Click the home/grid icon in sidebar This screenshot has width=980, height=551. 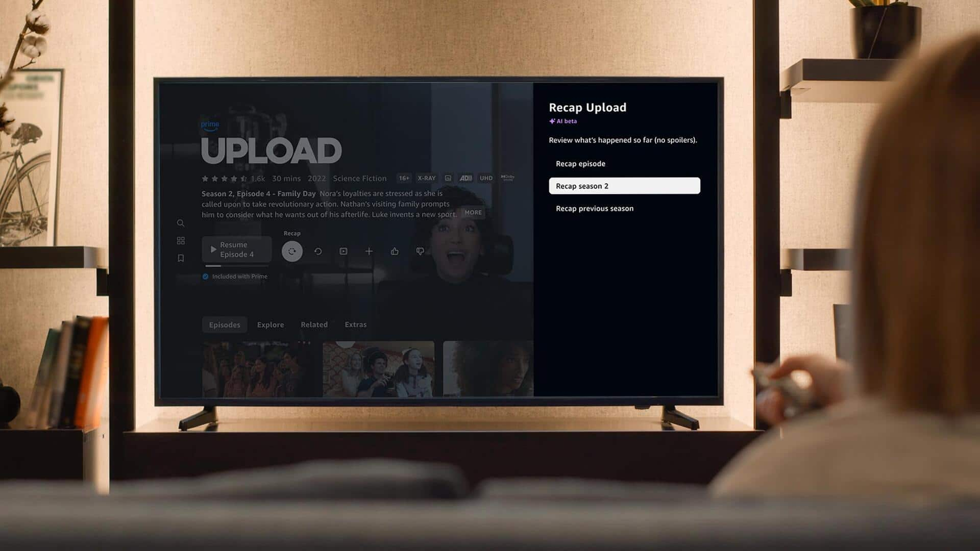point(180,241)
